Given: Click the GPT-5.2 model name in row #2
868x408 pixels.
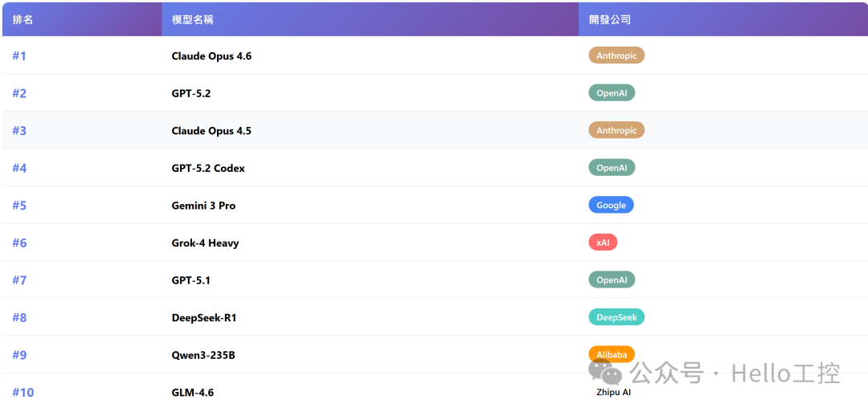Looking at the screenshot, I should point(191,93).
